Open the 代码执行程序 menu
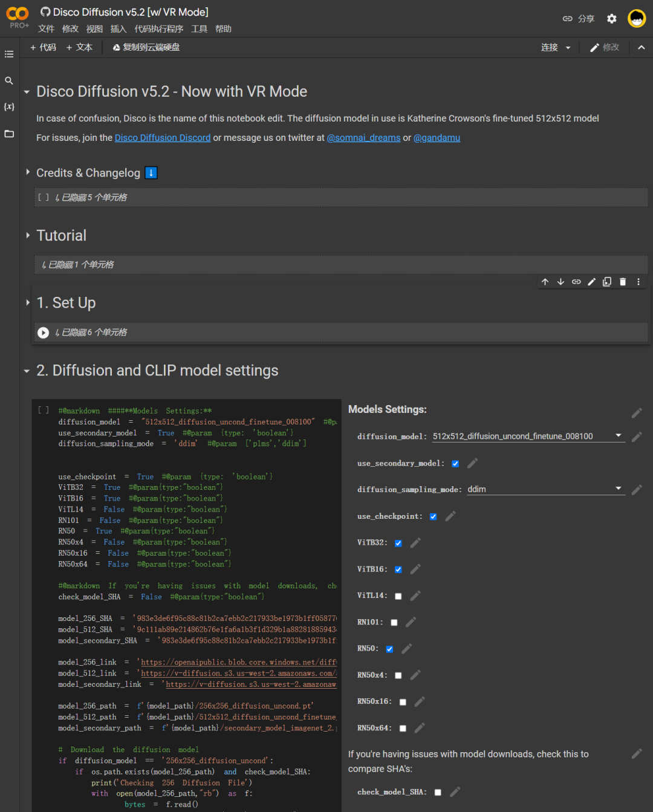Screen dimensions: 653x812 [x=158, y=29]
